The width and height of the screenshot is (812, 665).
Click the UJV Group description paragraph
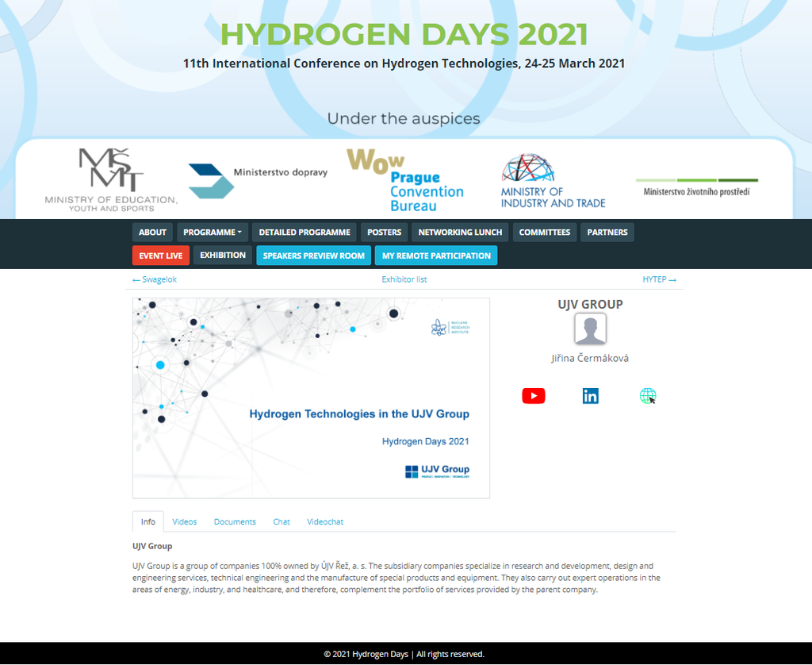pos(396,578)
